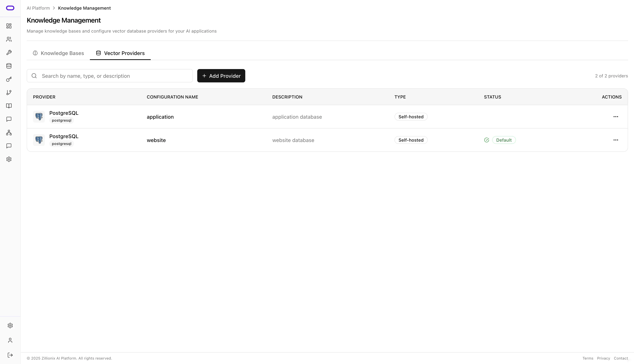Click the Zillionix logo at top left

pos(10,8)
